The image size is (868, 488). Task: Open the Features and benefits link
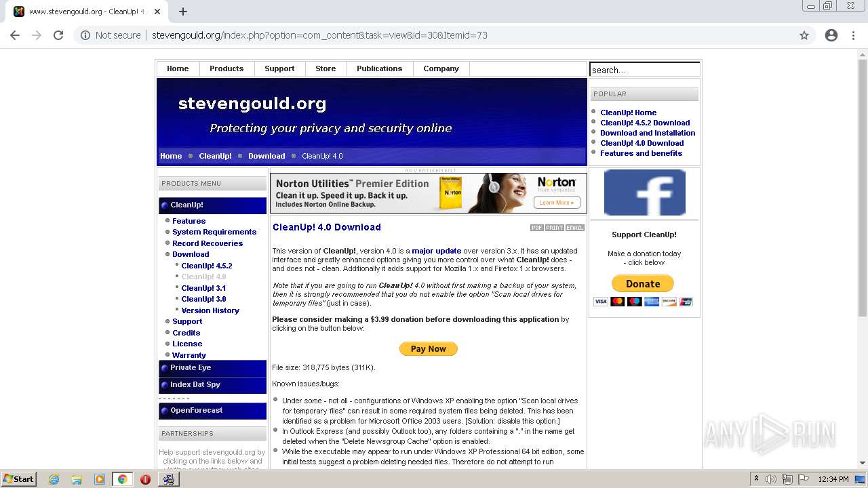[x=641, y=153]
